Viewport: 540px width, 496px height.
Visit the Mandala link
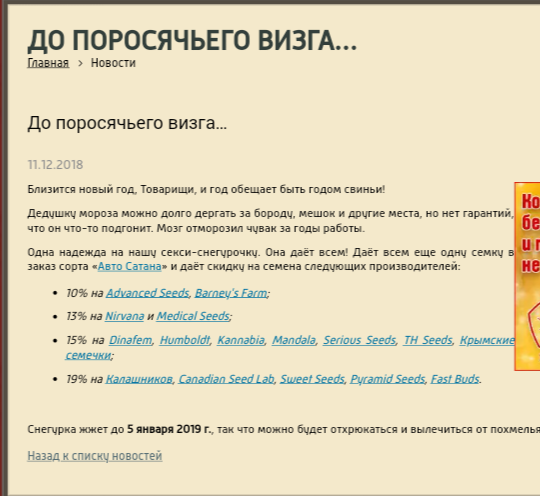(x=294, y=340)
